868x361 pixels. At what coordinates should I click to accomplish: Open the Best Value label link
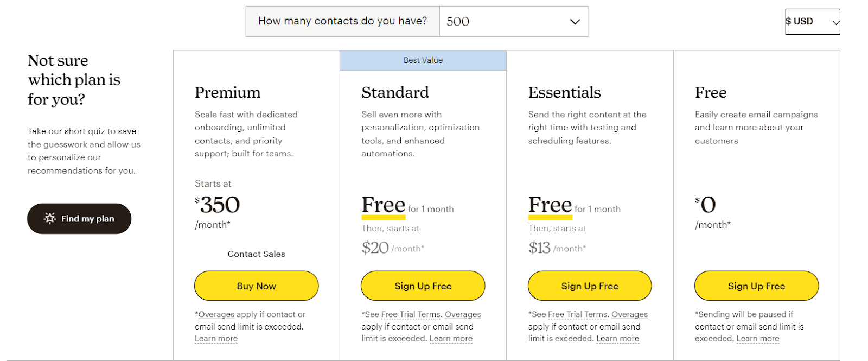(x=423, y=60)
